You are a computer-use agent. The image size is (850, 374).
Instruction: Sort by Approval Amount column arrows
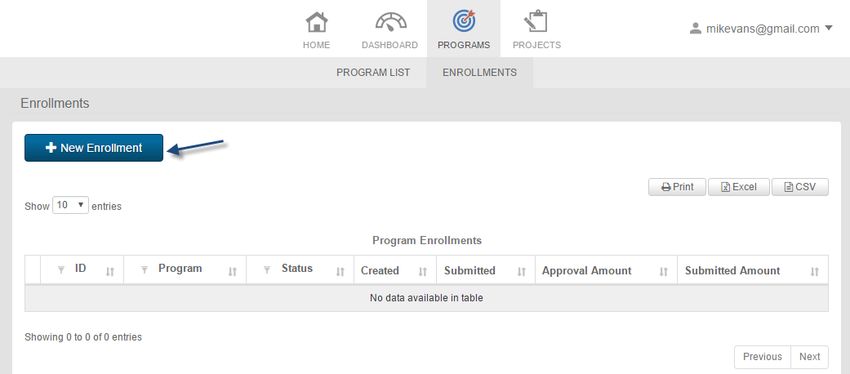pyautogui.click(x=664, y=272)
